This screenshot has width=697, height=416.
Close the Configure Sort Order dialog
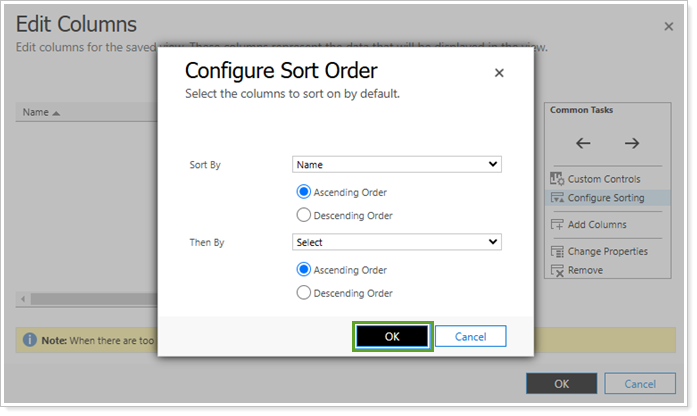[499, 73]
